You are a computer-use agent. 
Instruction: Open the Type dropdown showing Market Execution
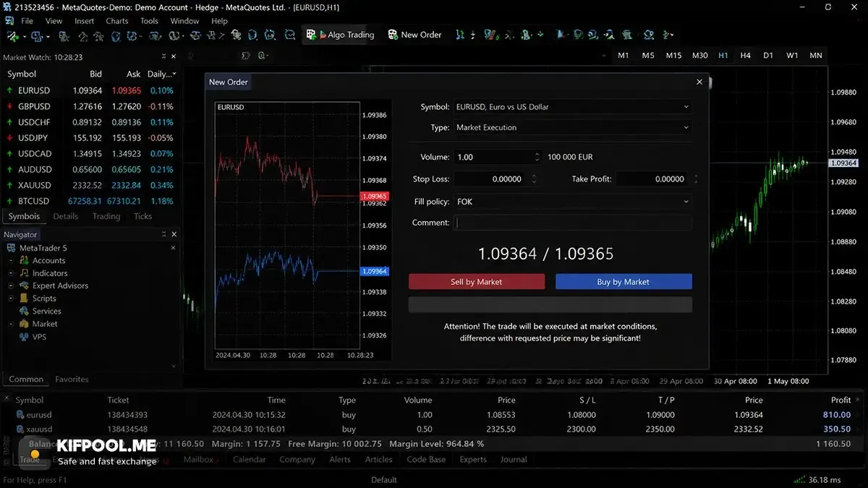tap(572, 127)
